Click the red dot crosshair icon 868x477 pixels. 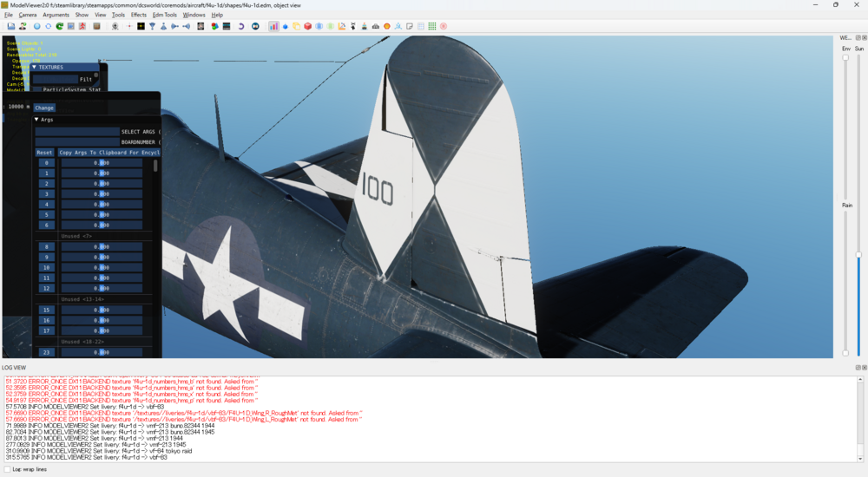(x=129, y=26)
